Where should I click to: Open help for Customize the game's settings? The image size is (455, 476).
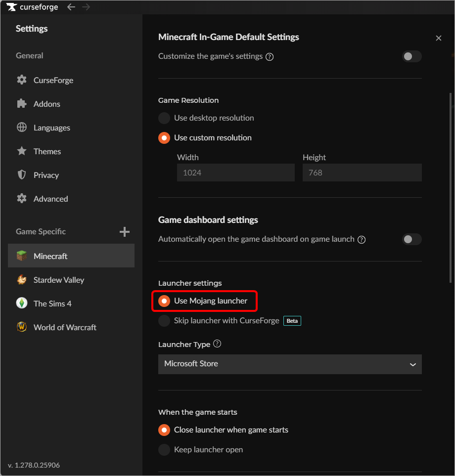[x=270, y=57]
